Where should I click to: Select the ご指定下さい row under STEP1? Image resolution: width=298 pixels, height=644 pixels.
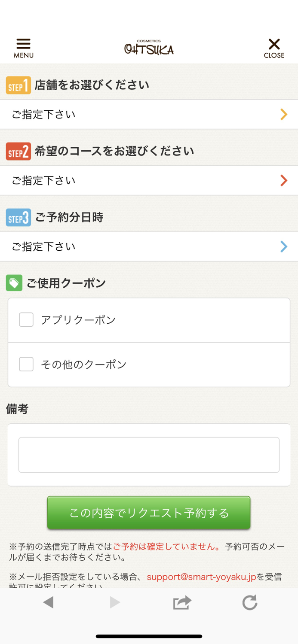click(149, 115)
